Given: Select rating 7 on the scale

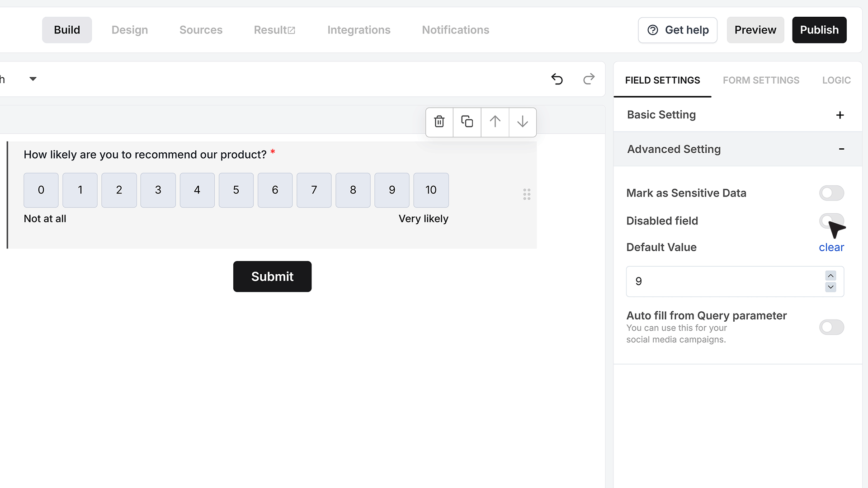Looking at the screenshot, I should (x=314, y=190).
